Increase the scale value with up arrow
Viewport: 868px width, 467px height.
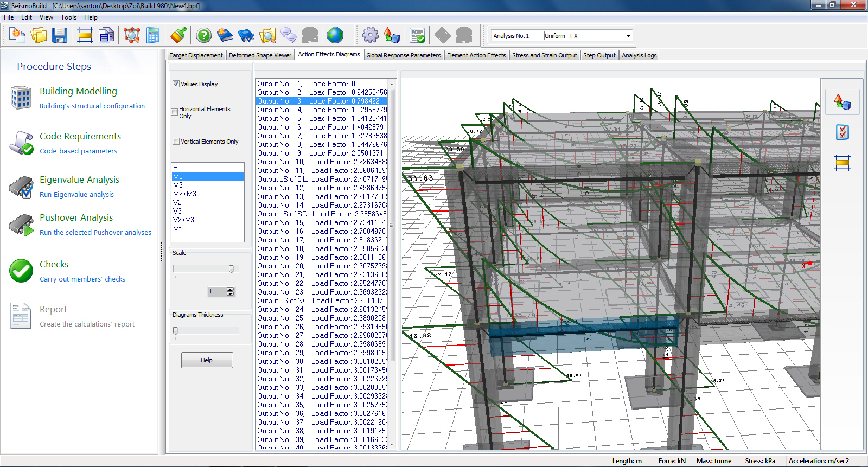click(231, 290)
